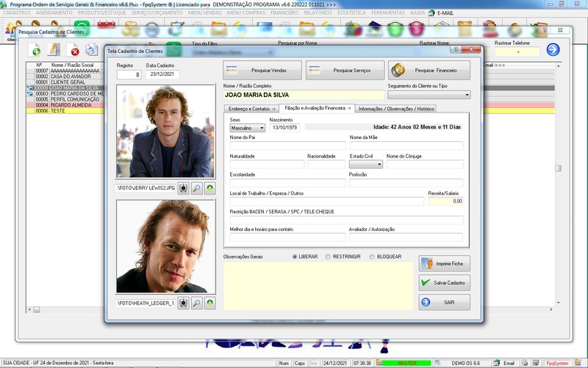Screen dimensions: 588x368
Task: Click the Salvar Cadastro button
Action: [445, 283]
